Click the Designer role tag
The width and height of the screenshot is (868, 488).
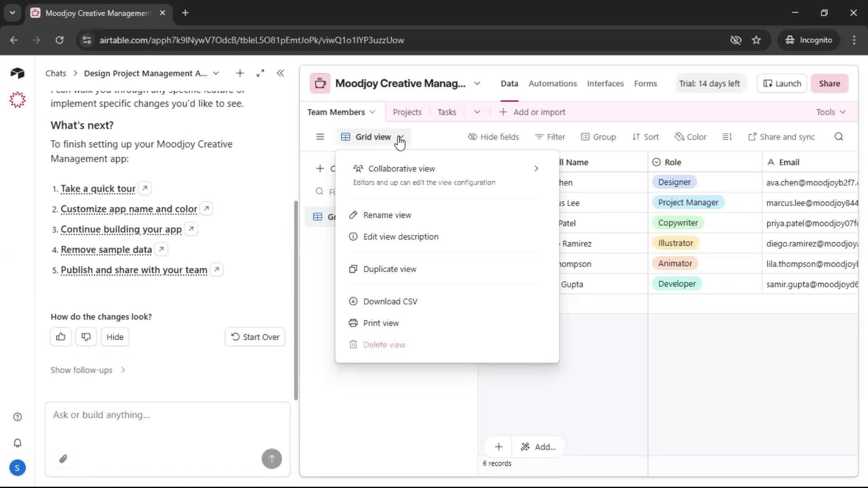[674, 182]
